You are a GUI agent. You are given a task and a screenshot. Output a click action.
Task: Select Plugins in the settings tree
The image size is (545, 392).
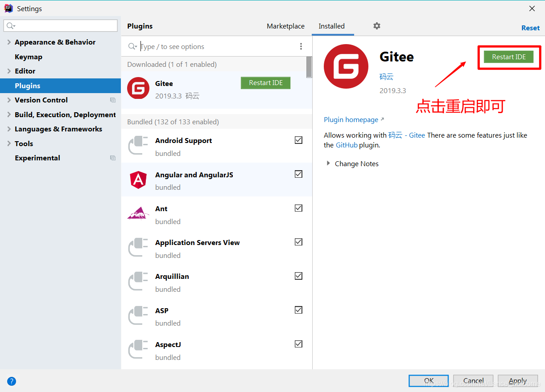pos(60,86)
